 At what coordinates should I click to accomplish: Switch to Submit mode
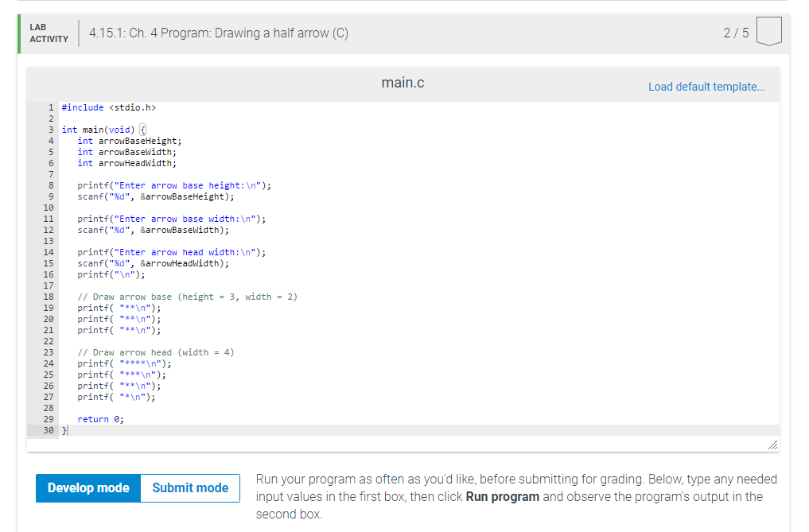pos(190,488)
